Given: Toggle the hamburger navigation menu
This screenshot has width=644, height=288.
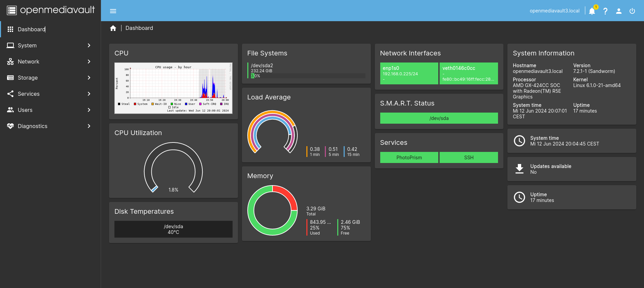Looking at the screenshot, I should coord(113,11).
